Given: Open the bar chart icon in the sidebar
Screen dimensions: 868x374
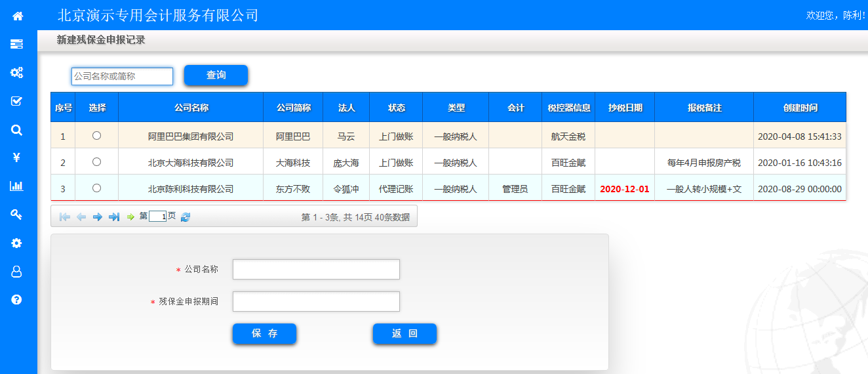Looking at the screenshot, I should pyautogui.click(x=16, y=186).
